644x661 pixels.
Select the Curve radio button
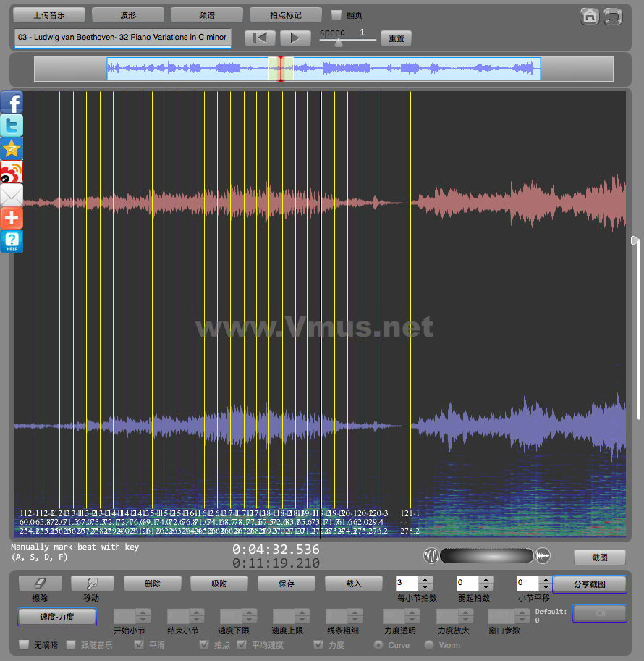pos(378,645)
